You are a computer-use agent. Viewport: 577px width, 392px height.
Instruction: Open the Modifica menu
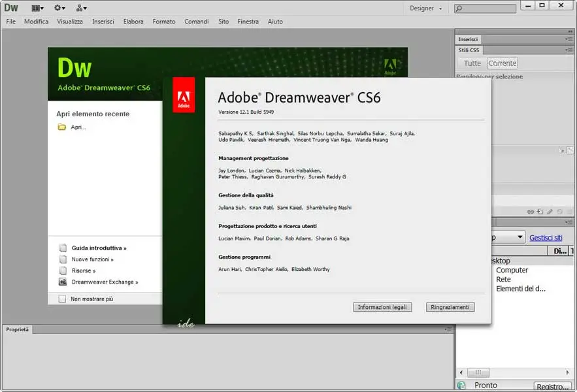coord(36,22)
